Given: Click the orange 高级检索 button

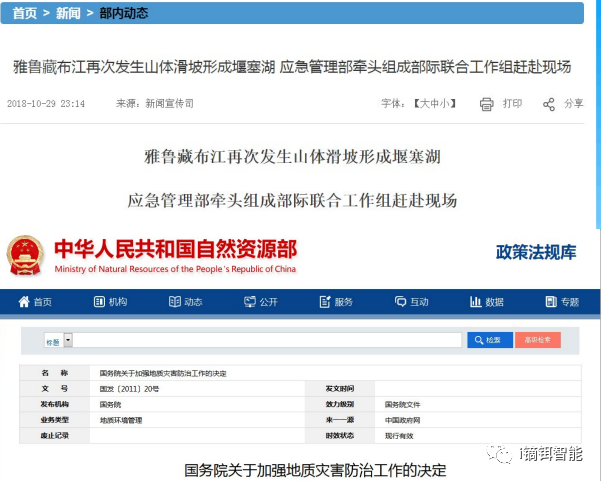Looking at the screenshot, I should pyautogui.click(x=538, y=340).
